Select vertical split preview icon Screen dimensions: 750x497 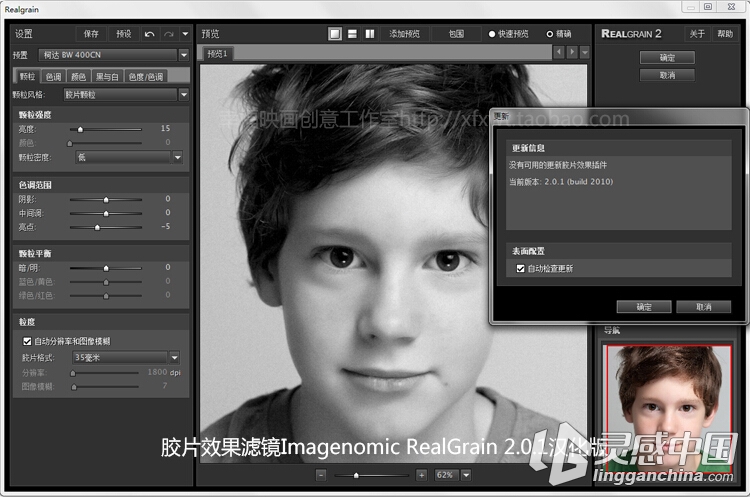(x=370, y=34)
